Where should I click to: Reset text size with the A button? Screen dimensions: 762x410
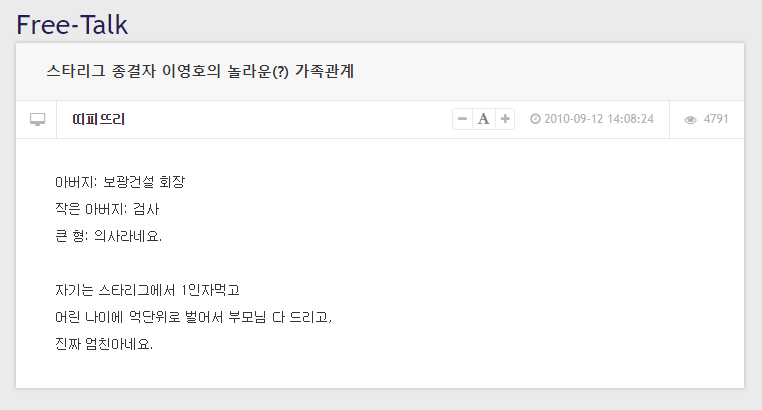484,119
